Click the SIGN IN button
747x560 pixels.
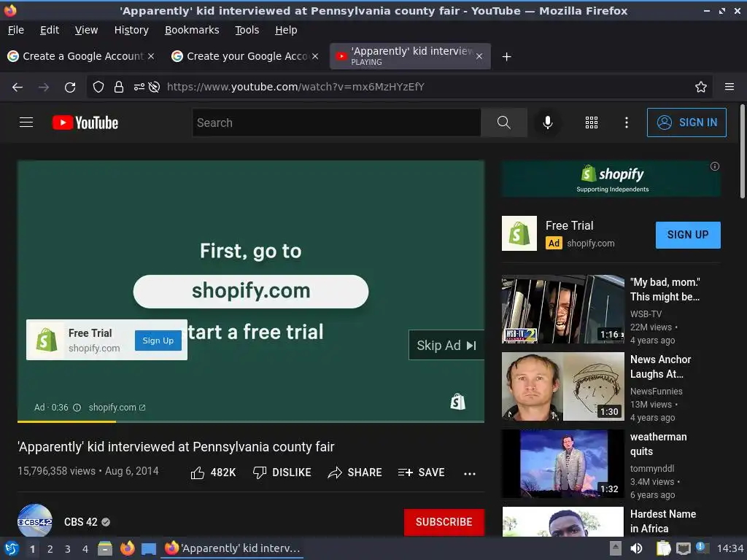tap(686, 122)
